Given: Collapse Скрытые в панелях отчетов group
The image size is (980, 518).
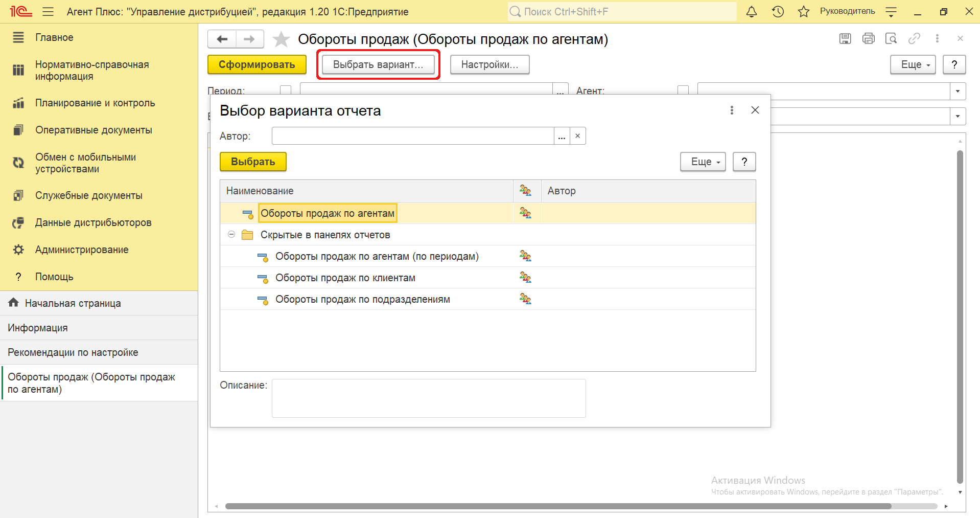Looking at the screenshot, I should click(x=231, y=234).
